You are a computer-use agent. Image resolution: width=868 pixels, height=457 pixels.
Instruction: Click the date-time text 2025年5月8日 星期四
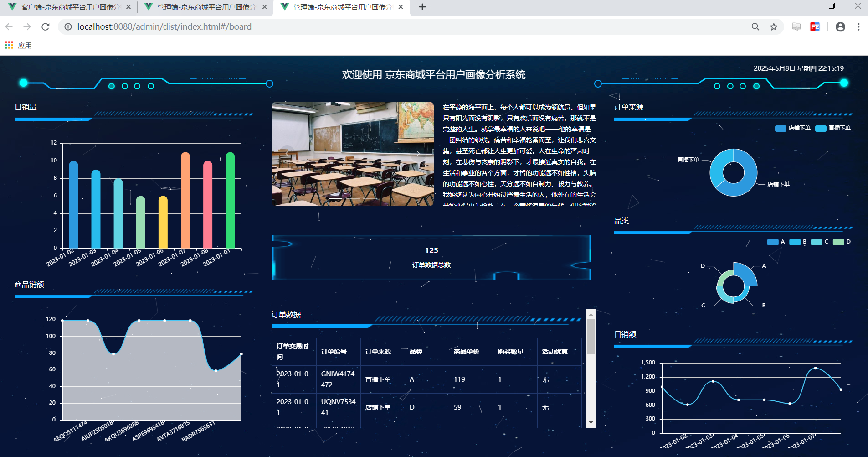785,68
